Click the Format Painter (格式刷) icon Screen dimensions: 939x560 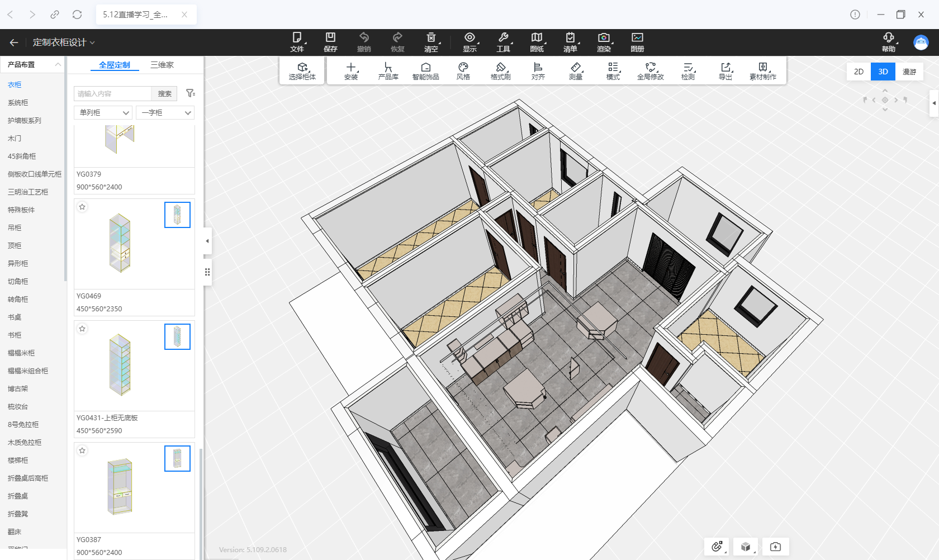(500, 71)
